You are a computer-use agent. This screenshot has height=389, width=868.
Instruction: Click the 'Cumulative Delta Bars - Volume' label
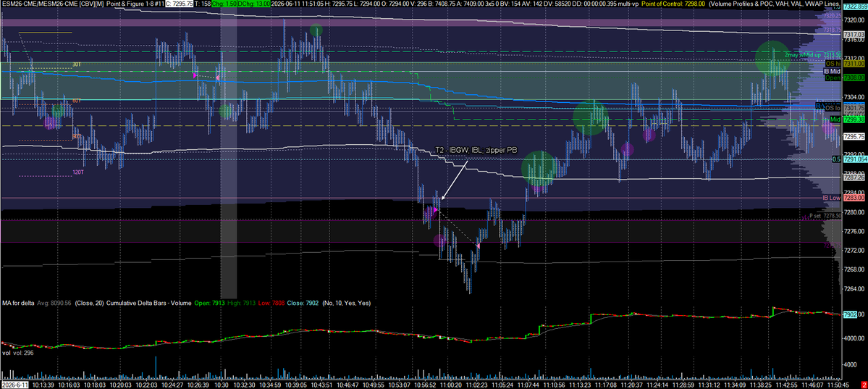pyautogui.click(x=148, y=303)
